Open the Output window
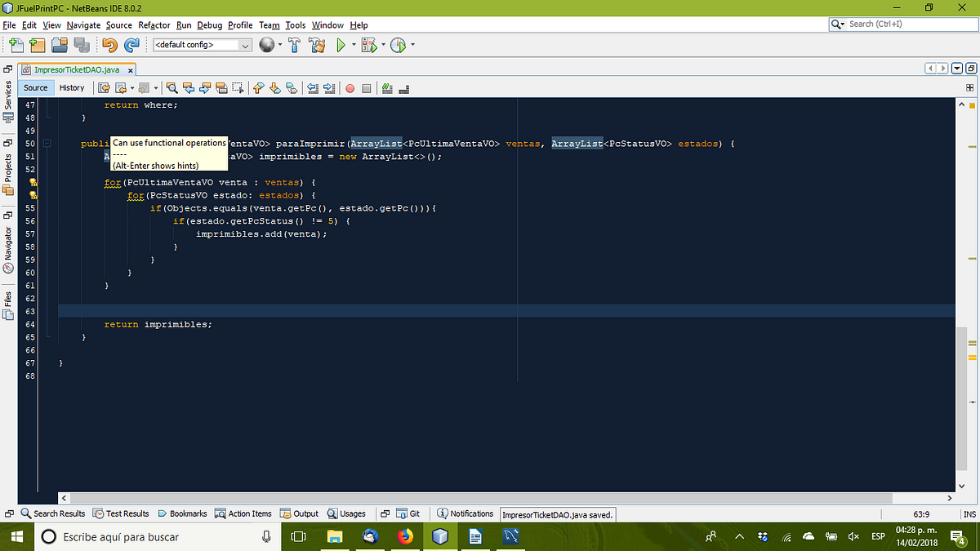This screenshot has width=980, height=551. 305,513
